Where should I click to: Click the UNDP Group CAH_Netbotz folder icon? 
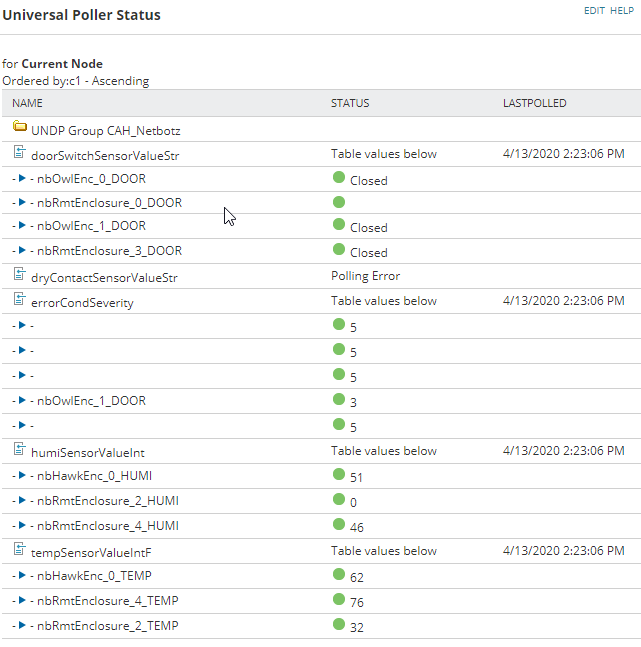click(20, 126)
